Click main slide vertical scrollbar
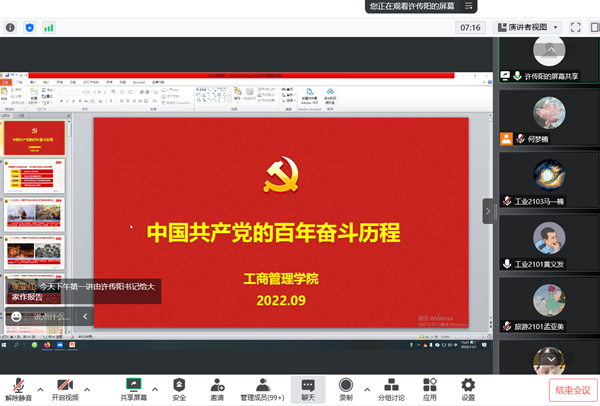The height and width of the screenshot is (406, 600). point(490,222)
